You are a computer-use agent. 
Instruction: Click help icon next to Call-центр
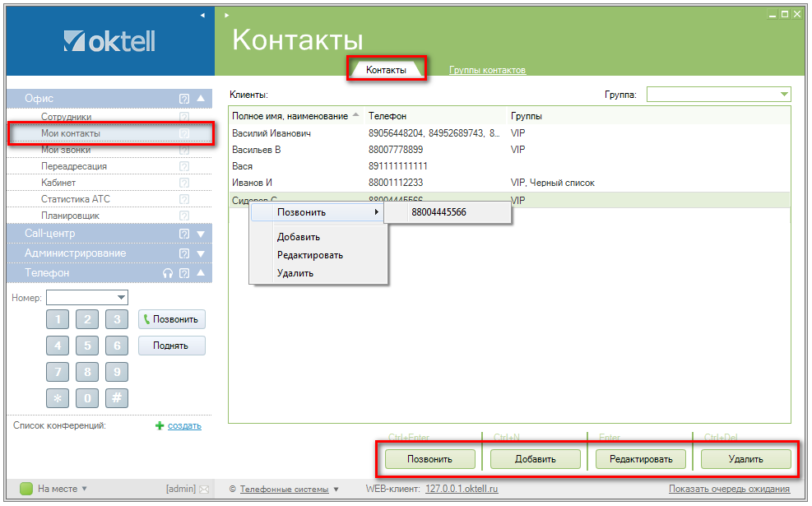tap(184, 234)
